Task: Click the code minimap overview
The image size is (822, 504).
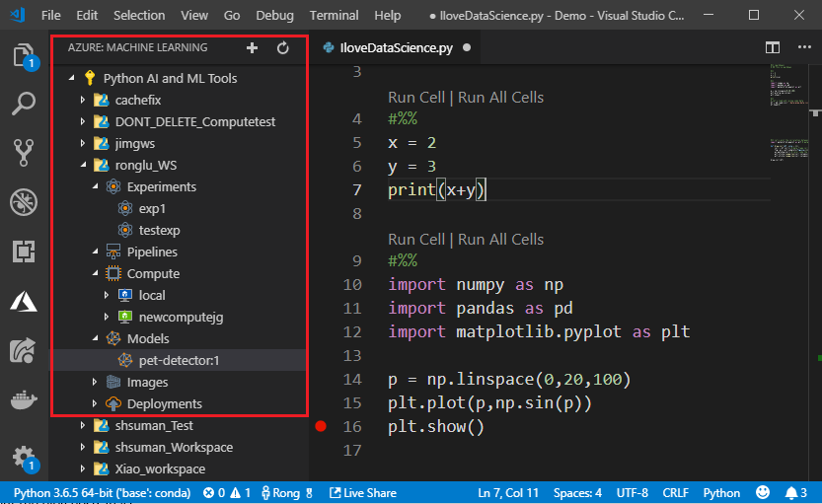Action: 789,110
